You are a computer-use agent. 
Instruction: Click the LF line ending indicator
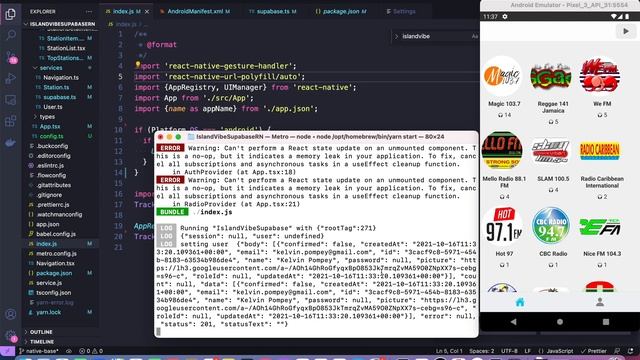pos(527,351)
